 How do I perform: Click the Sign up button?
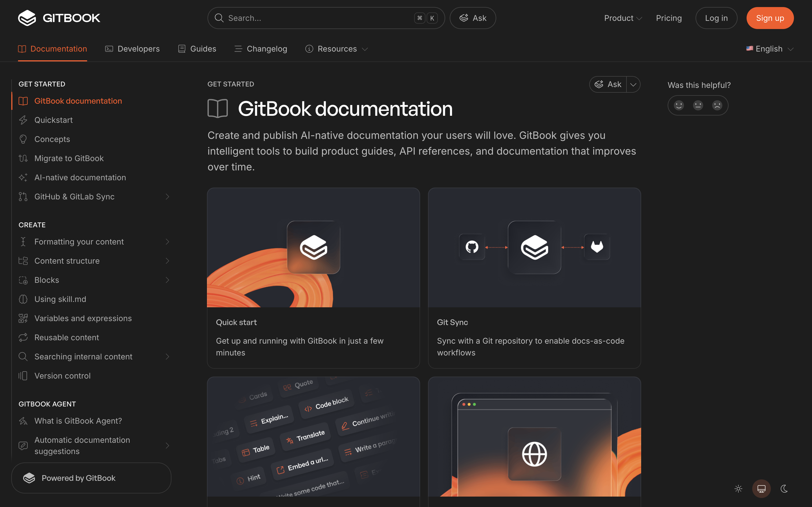(x=770, y=18)
